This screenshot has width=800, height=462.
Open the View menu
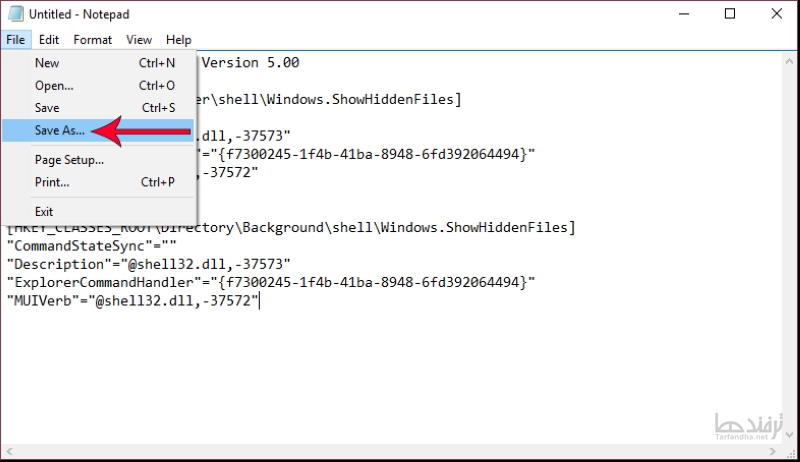tap(139, 40)
